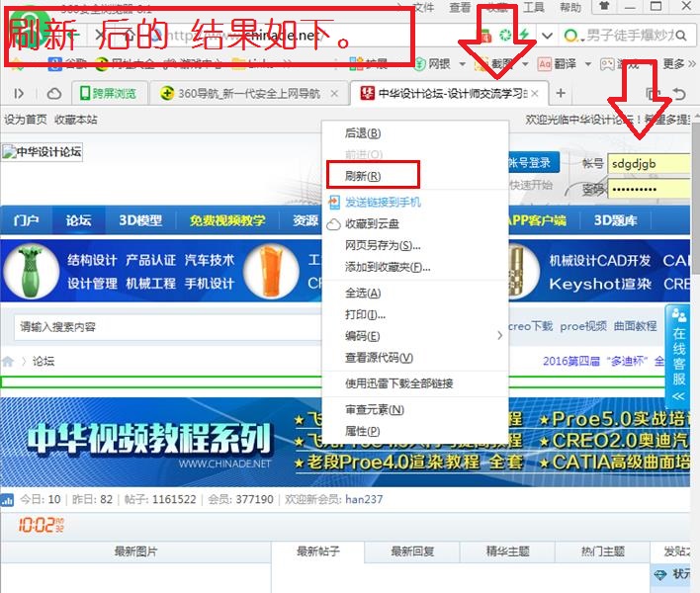Click the 曲面教程 hot search link

point(636,326)
